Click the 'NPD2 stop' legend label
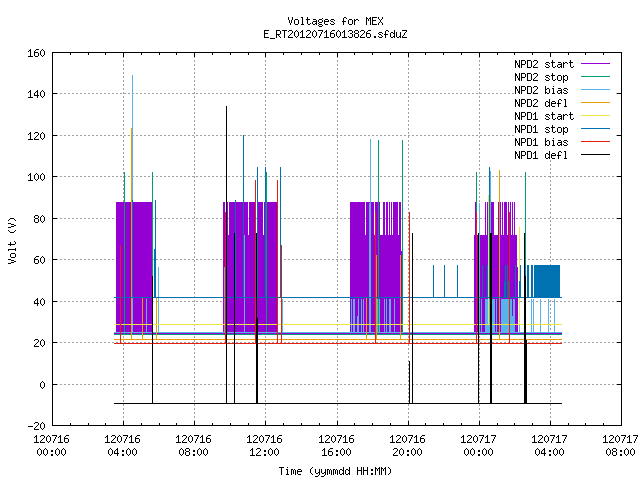 tap(541, 77)
